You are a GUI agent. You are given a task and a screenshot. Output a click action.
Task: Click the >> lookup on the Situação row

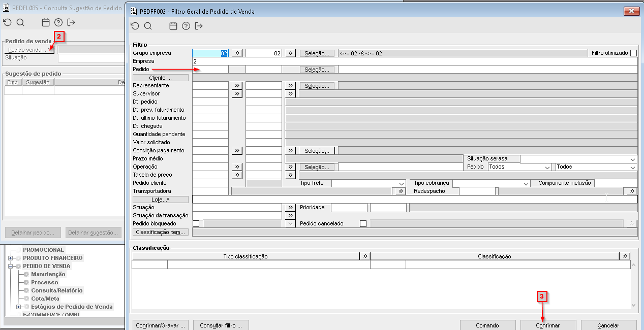pos(290,207)
